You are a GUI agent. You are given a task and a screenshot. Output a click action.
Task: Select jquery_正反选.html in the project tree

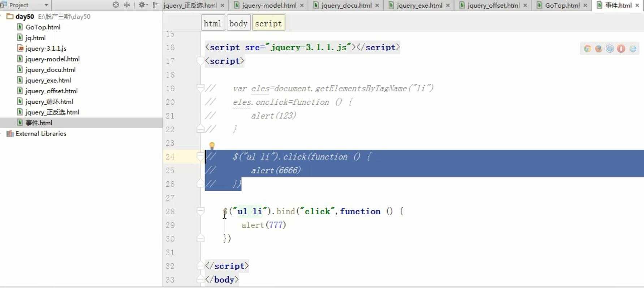point(52,112)
